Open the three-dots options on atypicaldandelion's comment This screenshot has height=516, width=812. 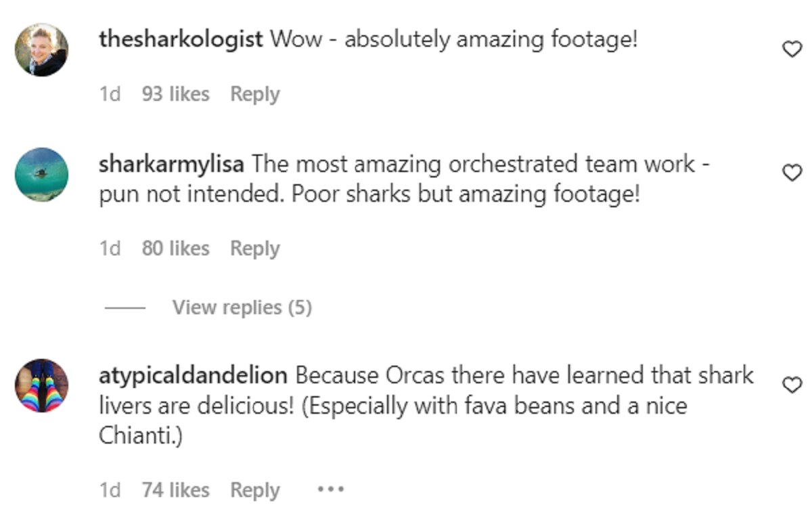[331, 489]
